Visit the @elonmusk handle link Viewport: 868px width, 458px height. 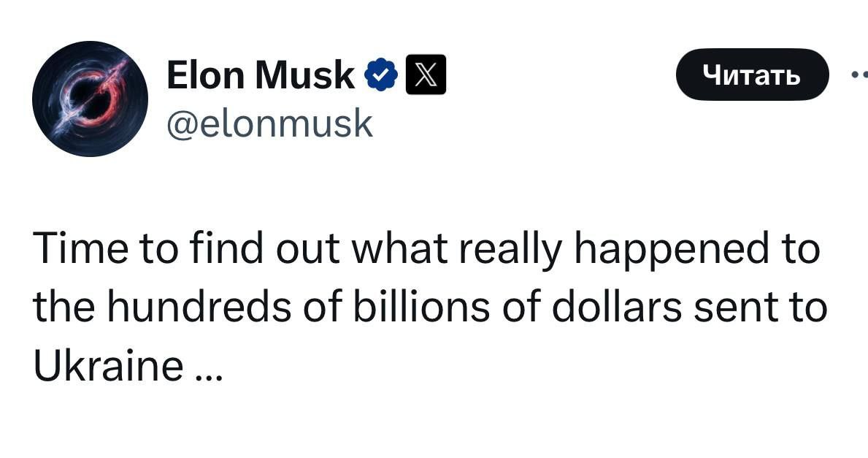click(x=269, y=124)
